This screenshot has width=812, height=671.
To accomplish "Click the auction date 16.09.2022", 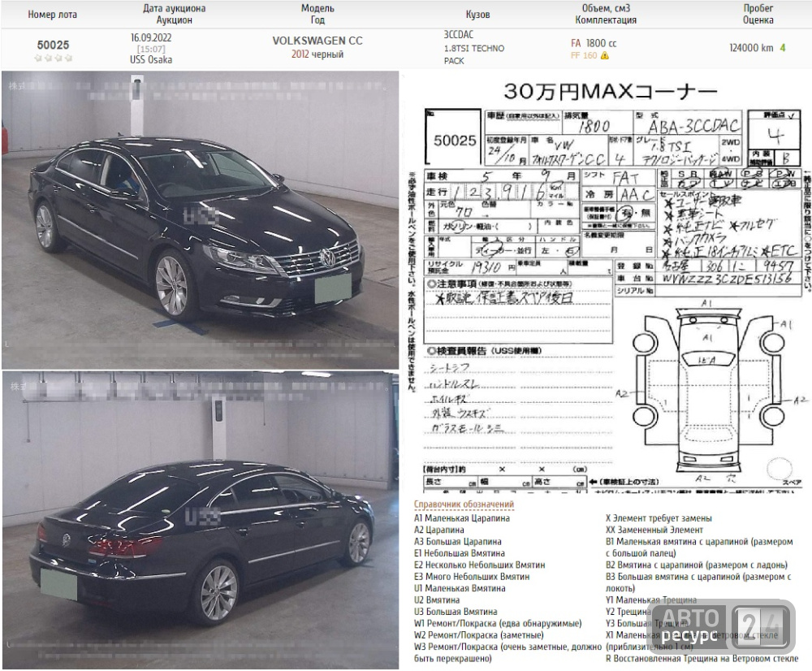I will [151, 37].
